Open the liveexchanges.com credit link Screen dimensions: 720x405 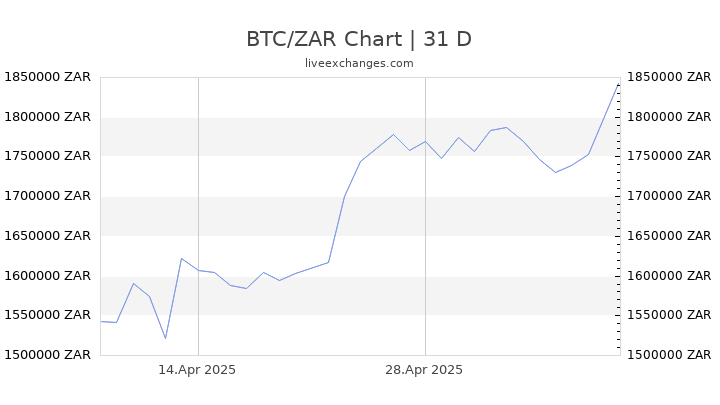359,63
